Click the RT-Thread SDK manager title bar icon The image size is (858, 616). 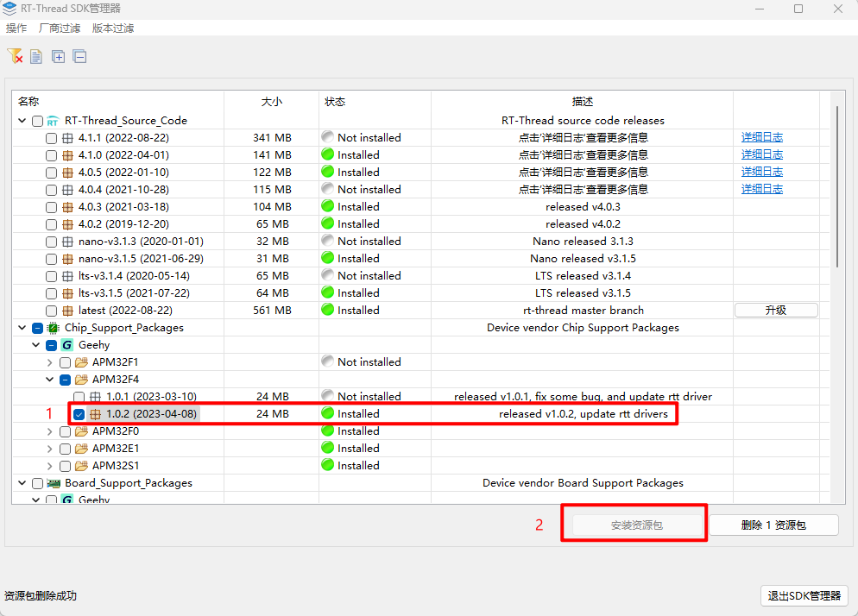pyautogui.click(x=9, y=9)
